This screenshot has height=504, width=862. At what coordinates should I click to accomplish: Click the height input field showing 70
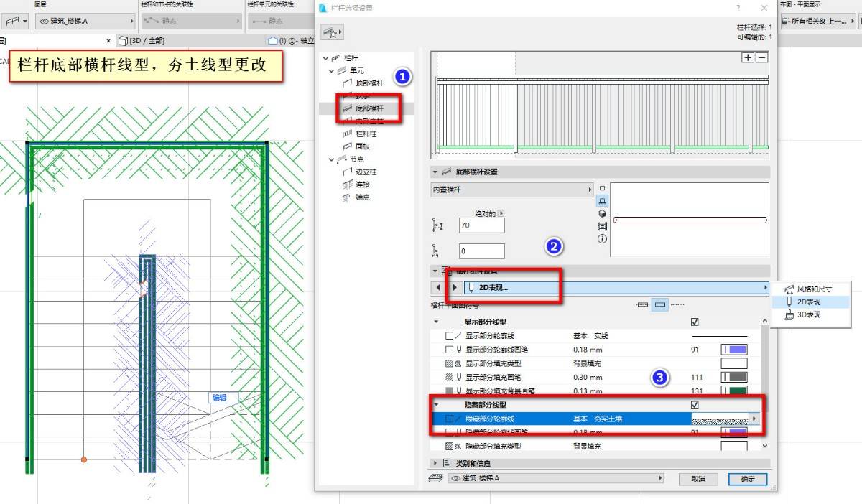pos(481,225)
